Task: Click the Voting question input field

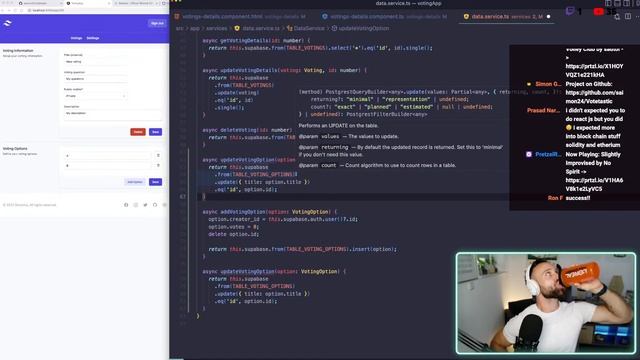Action: [95, 79]
